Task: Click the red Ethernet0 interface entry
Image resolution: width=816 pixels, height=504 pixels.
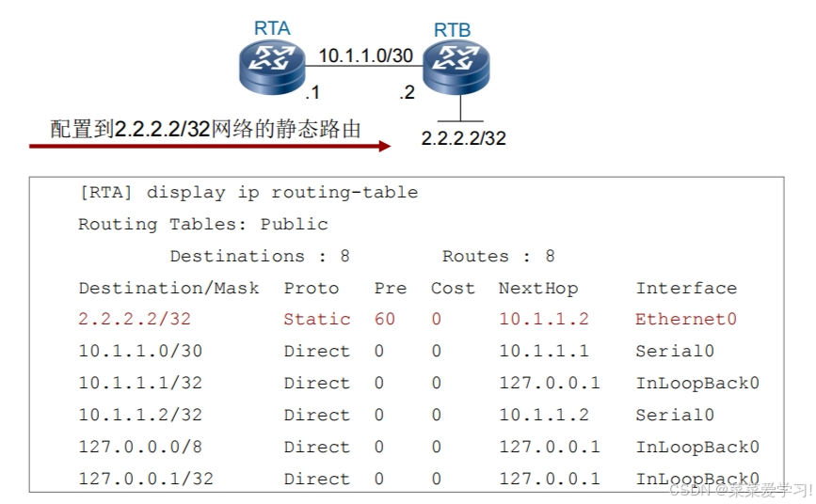Action: [686, 320]
